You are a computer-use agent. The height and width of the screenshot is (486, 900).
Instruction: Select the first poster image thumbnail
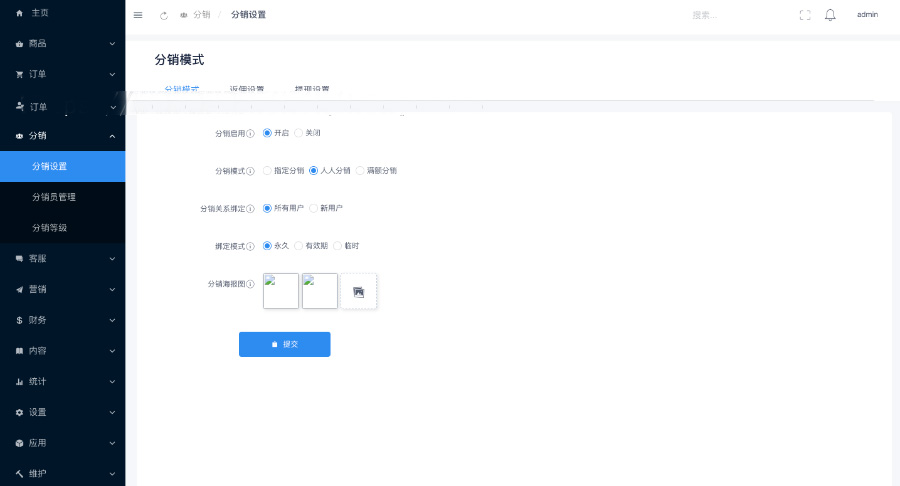[281, 291]
